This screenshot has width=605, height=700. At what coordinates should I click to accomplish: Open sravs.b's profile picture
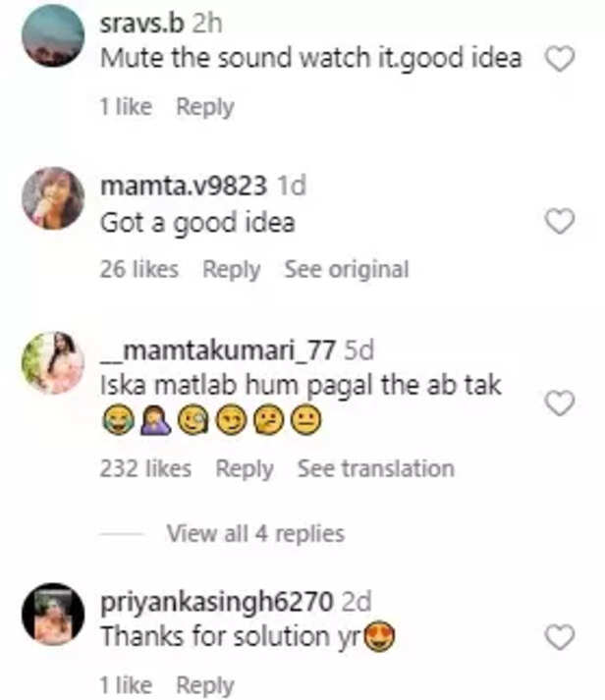pyautogui.click(x=53, y=35)
